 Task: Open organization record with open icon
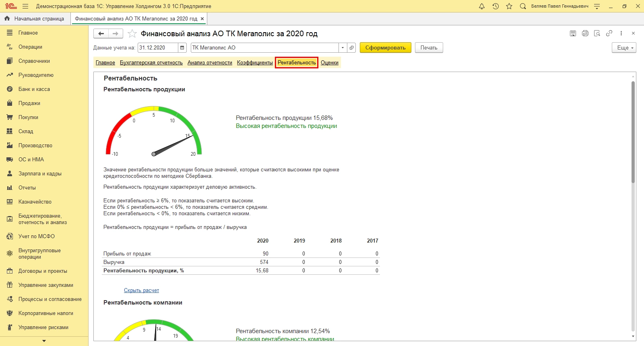click(351, 48)
